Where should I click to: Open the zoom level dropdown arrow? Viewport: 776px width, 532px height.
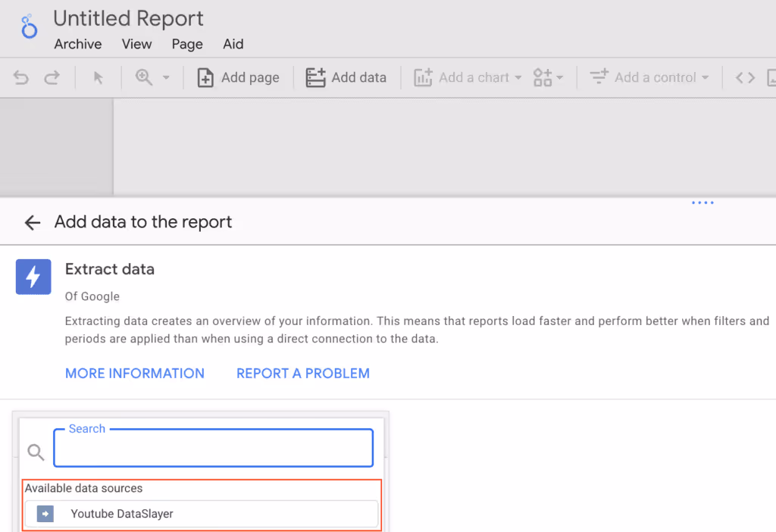[165, 77]
